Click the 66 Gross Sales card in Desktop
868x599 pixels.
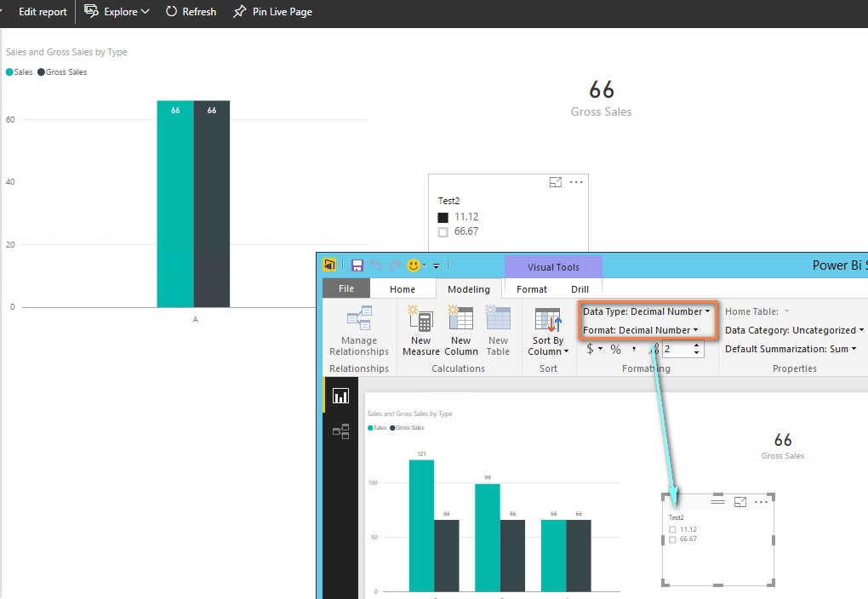pos(783,446)
